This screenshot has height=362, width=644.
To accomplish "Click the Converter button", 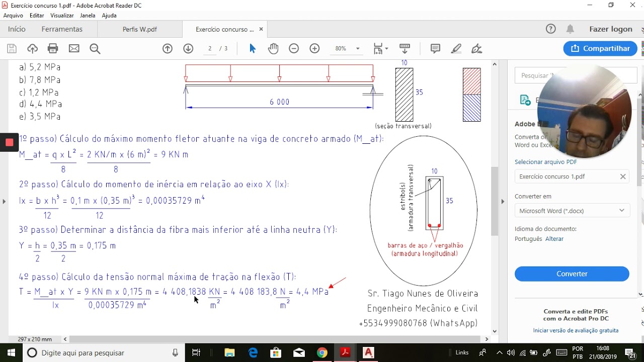I will [572, 274].
